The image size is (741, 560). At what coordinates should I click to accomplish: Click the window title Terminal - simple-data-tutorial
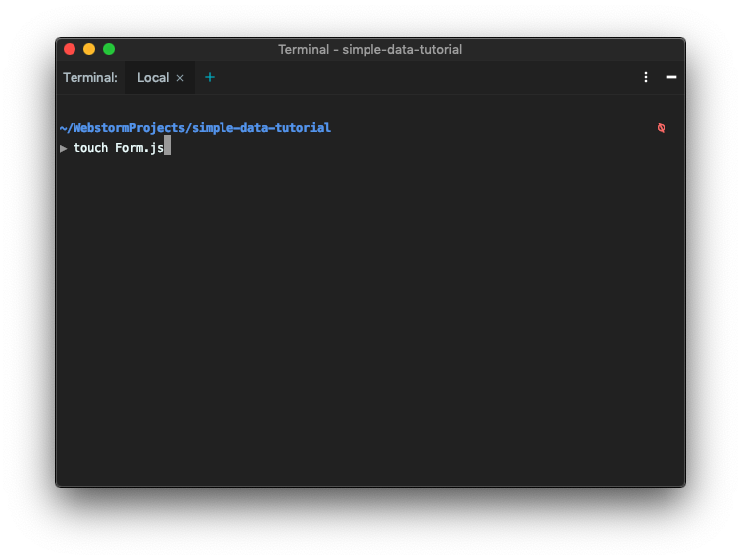(370, 49)
